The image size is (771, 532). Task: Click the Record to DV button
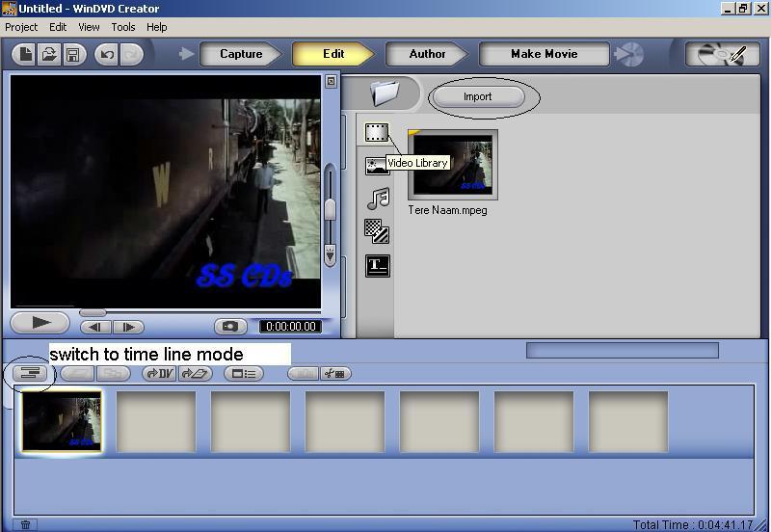pos(159,374)
